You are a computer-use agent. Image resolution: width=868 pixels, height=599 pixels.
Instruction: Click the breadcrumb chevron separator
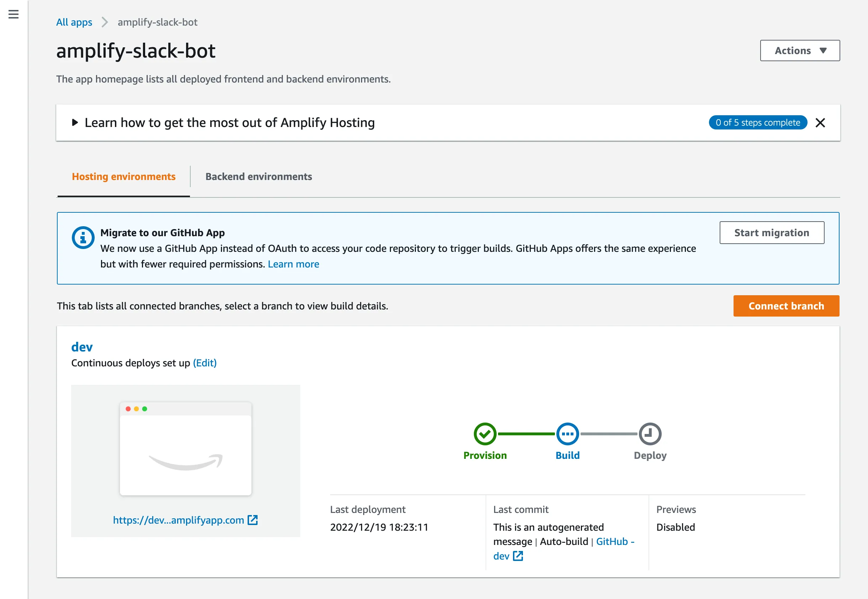coord(105,22)
